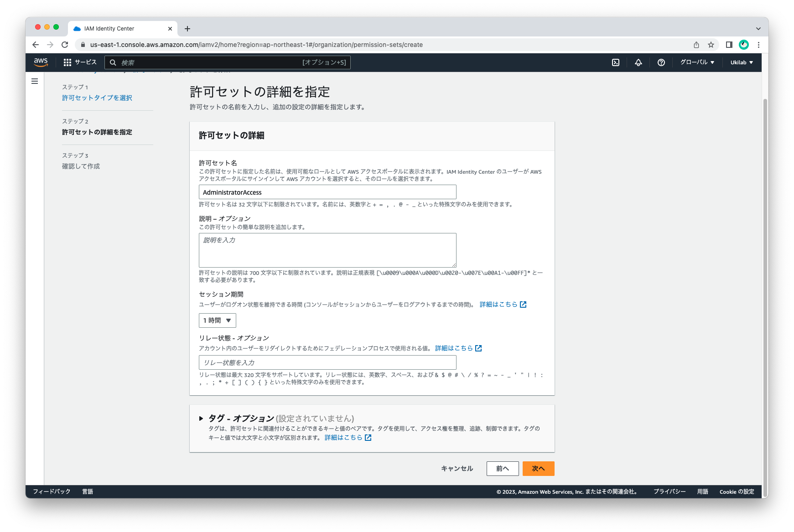
Task: Open the グローバル region dropdown
Action: point(697,62)
